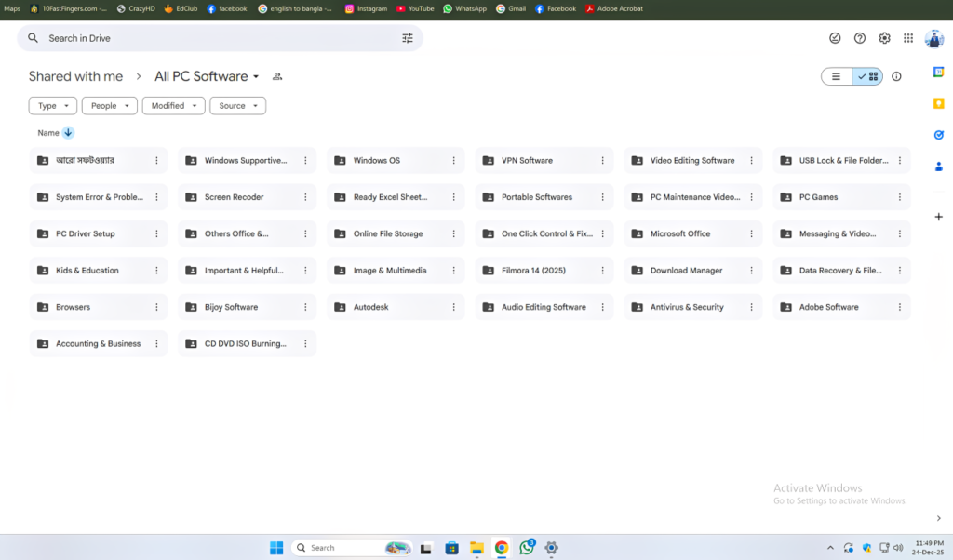Open the YouTube bookmark in bookmarks bar

415,8
